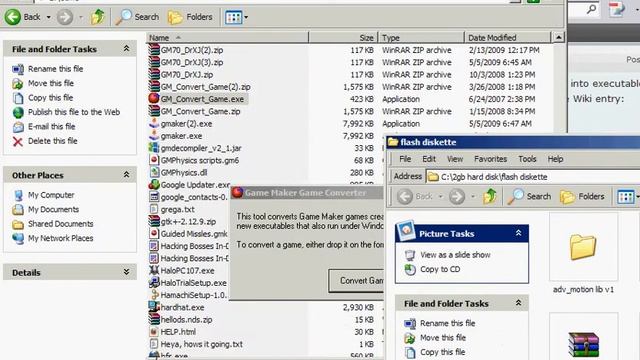Select GM_Convert_Game.zip file
Screen dimensions: 640x360
200,111
